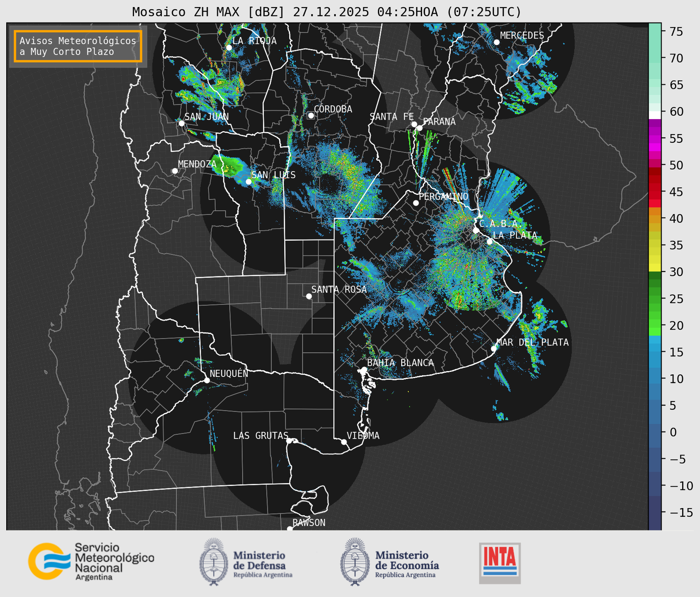The image size is (700, 597).
Task: Click the Las Grutas city marker
Action: 289,440
